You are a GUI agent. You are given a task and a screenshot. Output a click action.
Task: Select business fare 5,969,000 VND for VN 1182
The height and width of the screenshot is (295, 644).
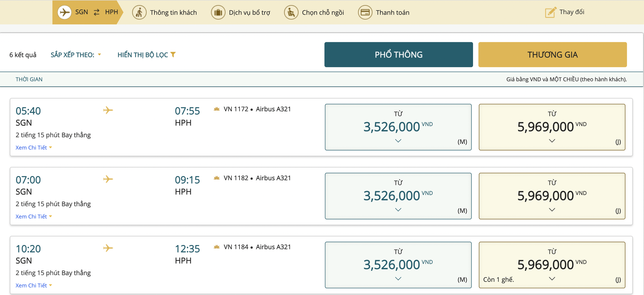click(552, 196)
